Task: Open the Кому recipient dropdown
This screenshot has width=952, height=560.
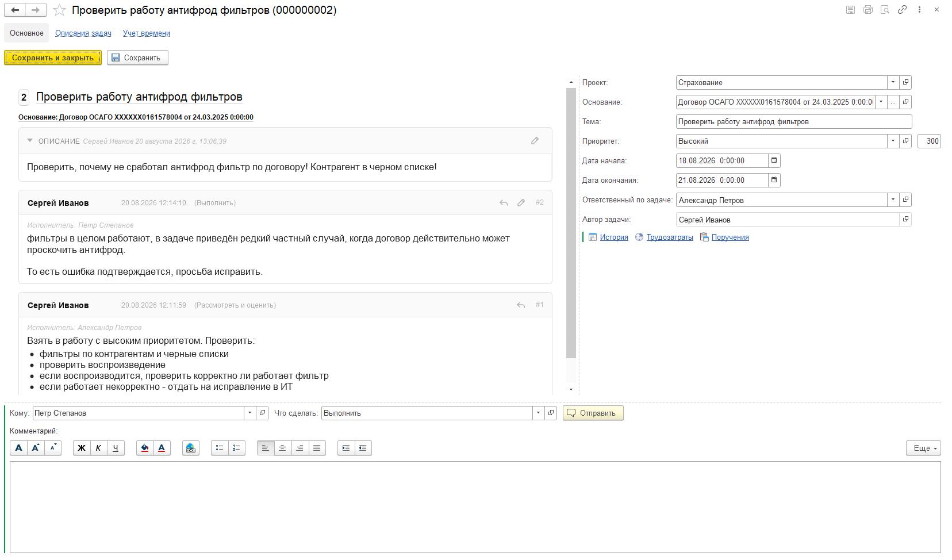Action: click(x=249, y=413)
